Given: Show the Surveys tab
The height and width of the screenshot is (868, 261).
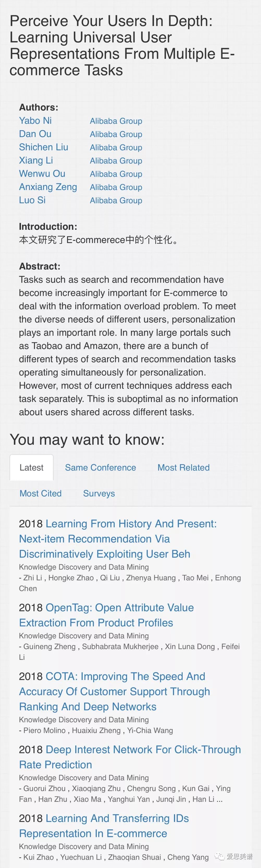Looking at the screenshot, I should [x=99, y=493].
